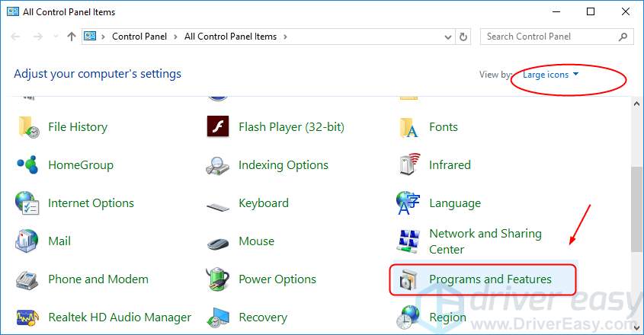
Task: Select the All Control Panel Items breadcrumb
Action: (232, 37)
